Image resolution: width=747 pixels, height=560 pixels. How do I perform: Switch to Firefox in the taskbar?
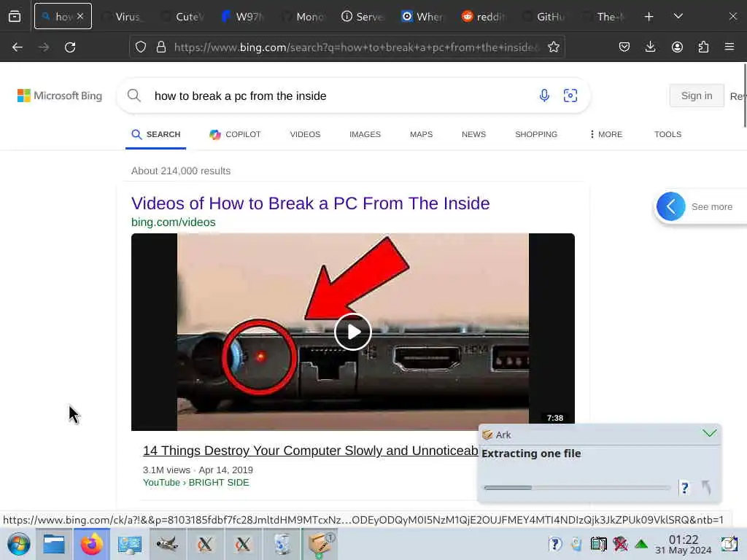pyautogui.click(x=91, y=544)
